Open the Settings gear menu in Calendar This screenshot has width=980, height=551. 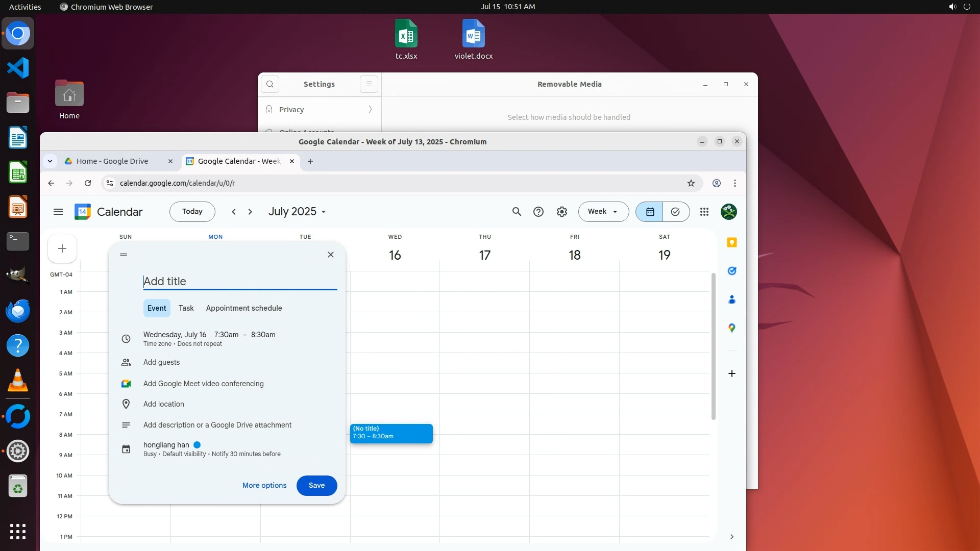561,212
